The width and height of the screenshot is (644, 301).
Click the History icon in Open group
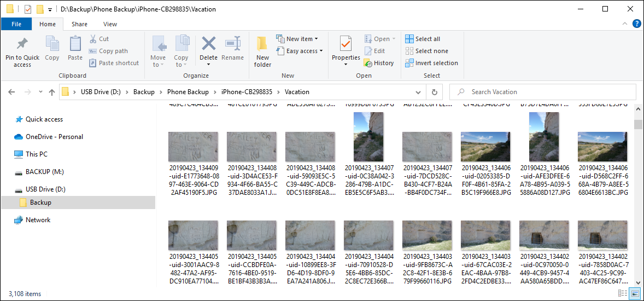(379, 63)
